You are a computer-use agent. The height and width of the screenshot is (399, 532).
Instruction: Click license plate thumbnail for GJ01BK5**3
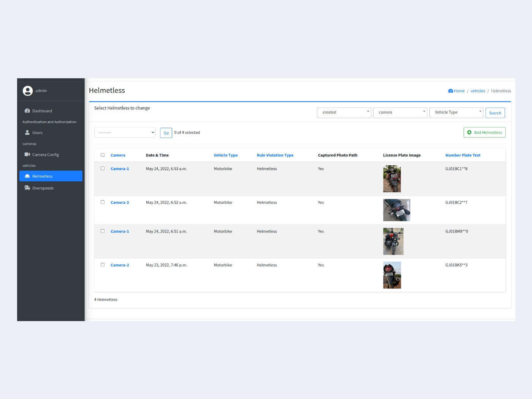[392, 275]
